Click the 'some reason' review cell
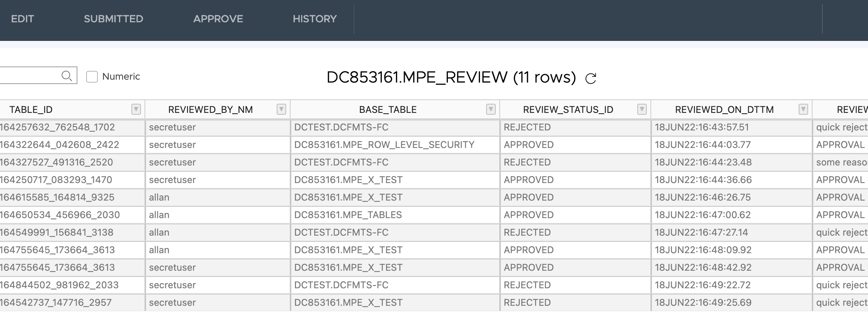 [841, 162]
